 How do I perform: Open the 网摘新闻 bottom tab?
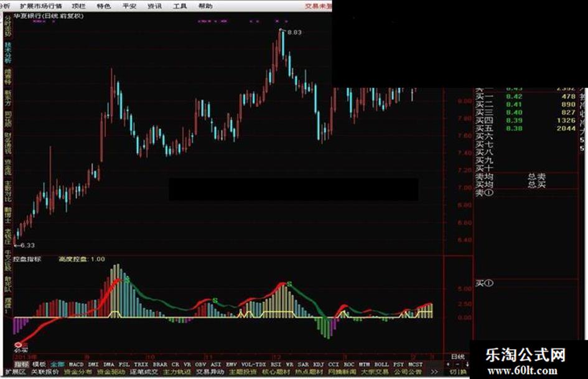[x=342, y=372]
